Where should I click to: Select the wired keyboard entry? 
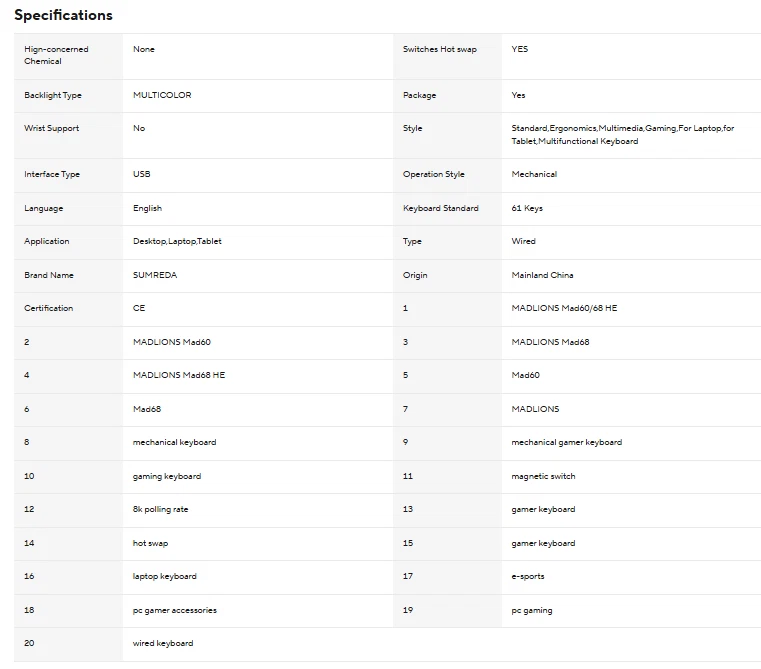(x=163, y=643)
